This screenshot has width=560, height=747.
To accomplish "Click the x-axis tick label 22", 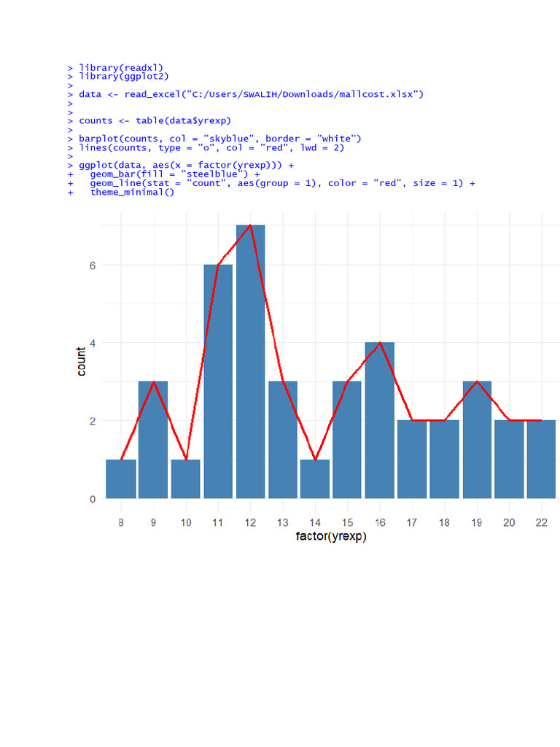I will [x=542, y=522].
